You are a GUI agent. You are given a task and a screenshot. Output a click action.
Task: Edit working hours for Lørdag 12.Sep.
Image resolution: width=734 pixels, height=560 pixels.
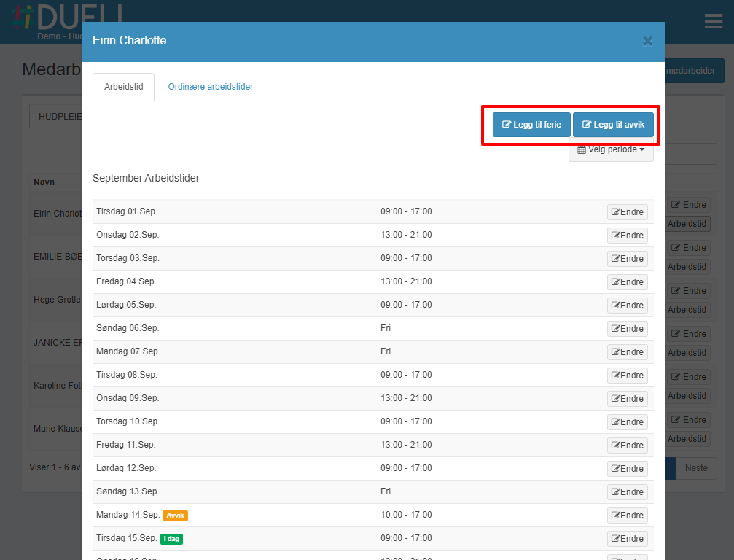tap(628, 469)
